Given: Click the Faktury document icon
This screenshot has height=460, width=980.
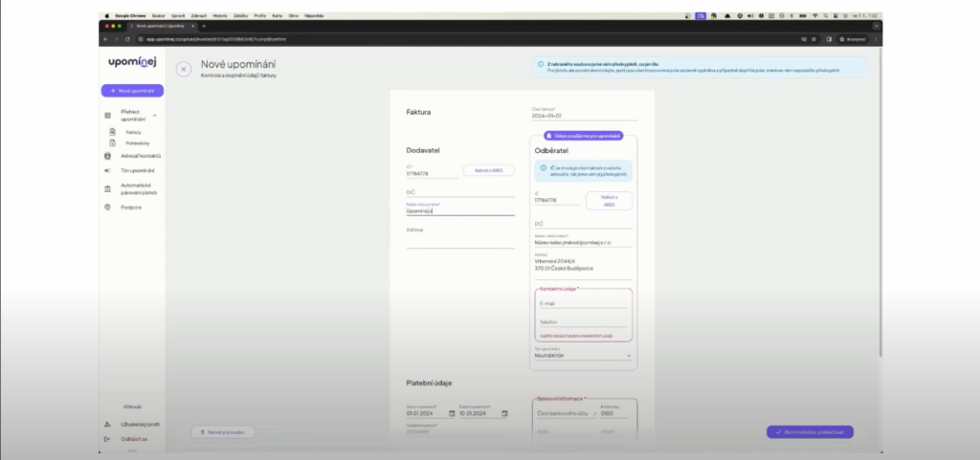Looking at the screenshot, I should [x=113, y=132].
